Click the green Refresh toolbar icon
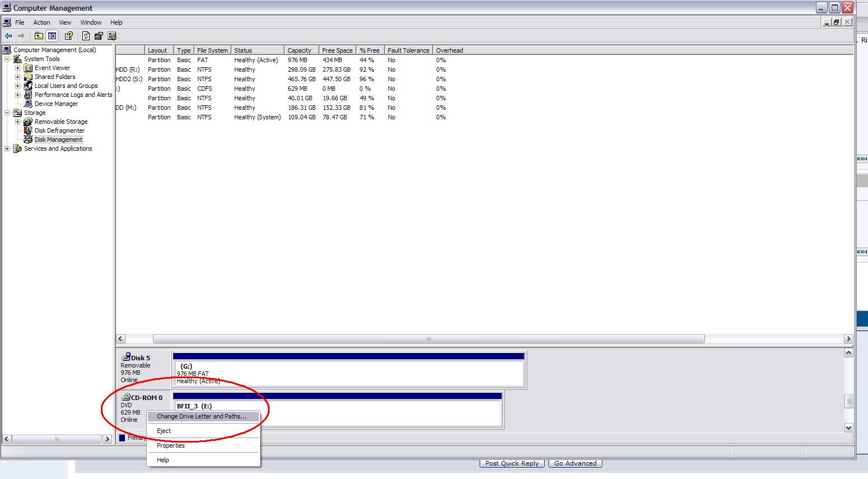Screen dimensions: 868x479 pyautogui.click(x=86, y=36)
